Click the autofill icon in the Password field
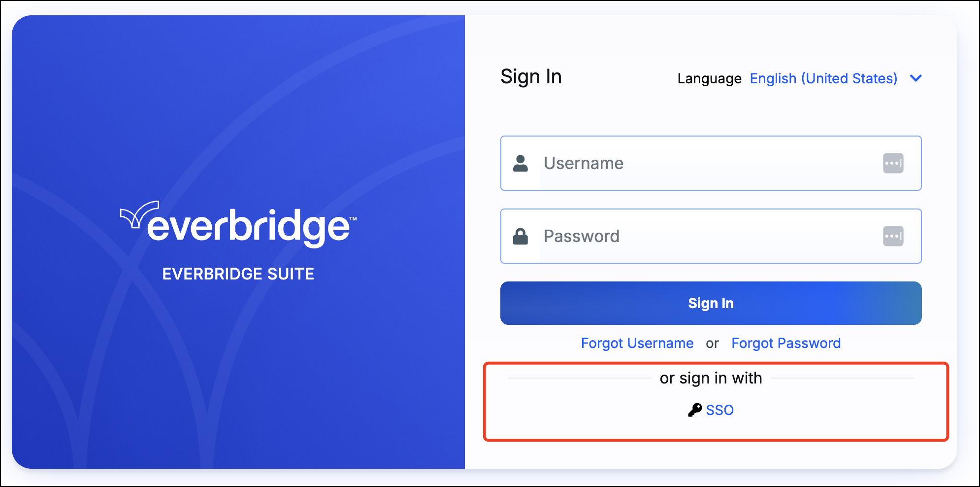This screenshot has width=980, height=487. point(893,236)
